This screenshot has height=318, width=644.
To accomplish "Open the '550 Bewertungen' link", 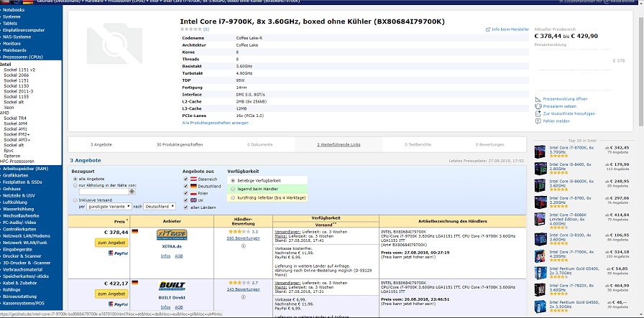I will [243, 238].
